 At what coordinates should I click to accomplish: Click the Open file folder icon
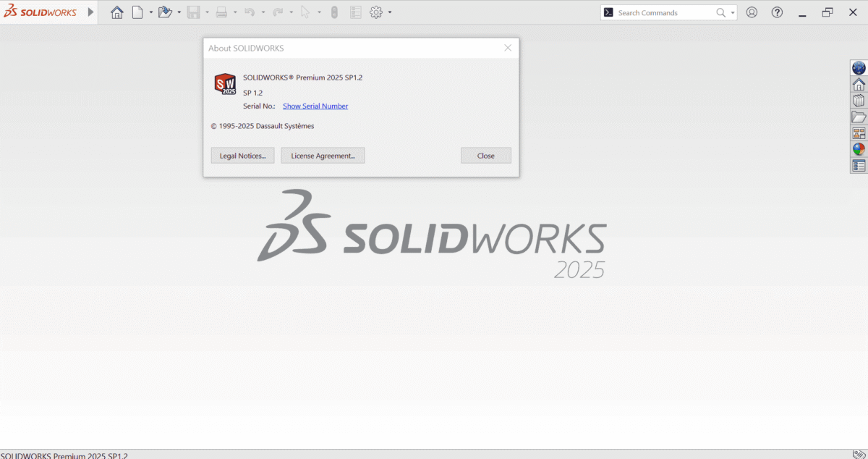tap(165, 12)
